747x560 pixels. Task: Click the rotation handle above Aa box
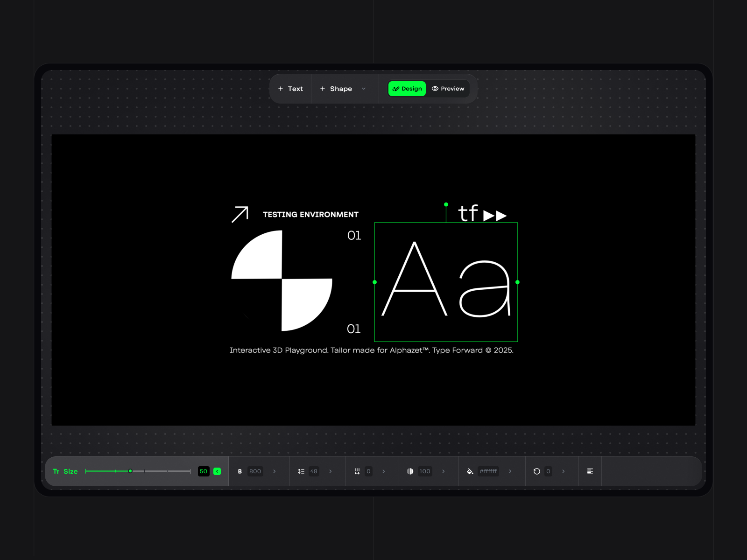(x=446, y=204)
